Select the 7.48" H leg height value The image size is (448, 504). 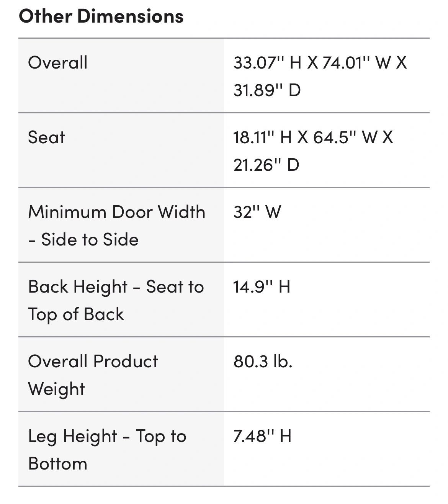pyautogui.click(x=262, y=436)
